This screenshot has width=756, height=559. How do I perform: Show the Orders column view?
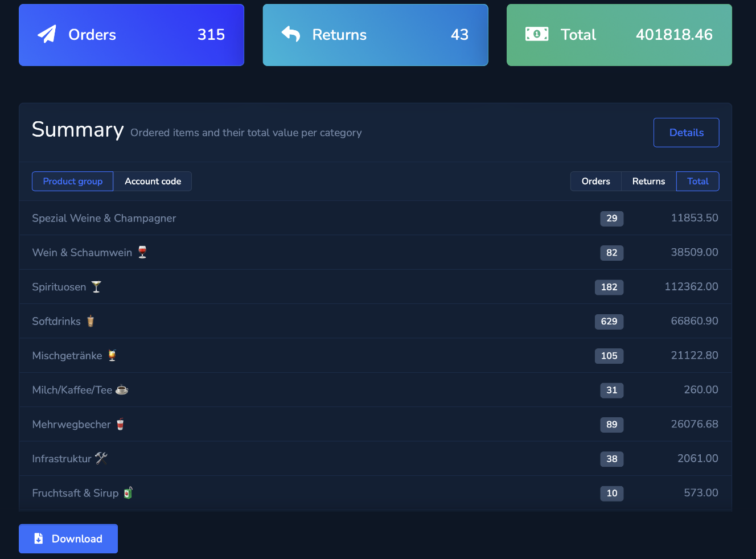tap(595, 181)
